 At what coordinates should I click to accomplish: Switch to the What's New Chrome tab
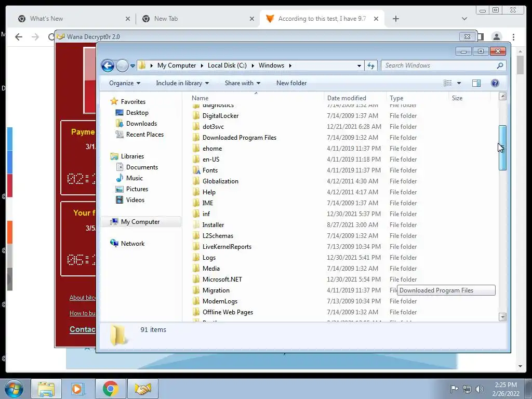74,19
